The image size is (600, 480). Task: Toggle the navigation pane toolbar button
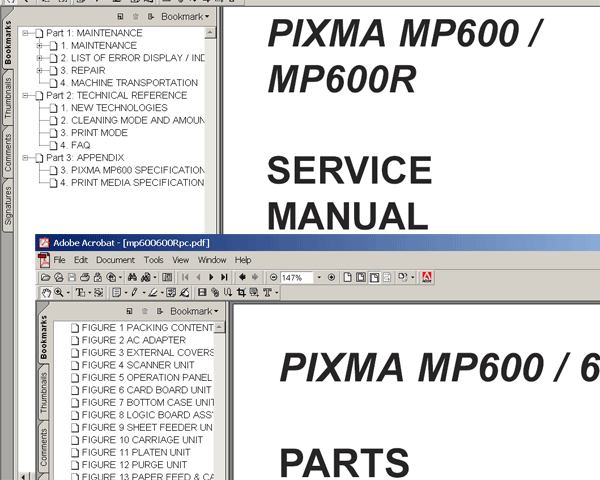coord(167,277)
